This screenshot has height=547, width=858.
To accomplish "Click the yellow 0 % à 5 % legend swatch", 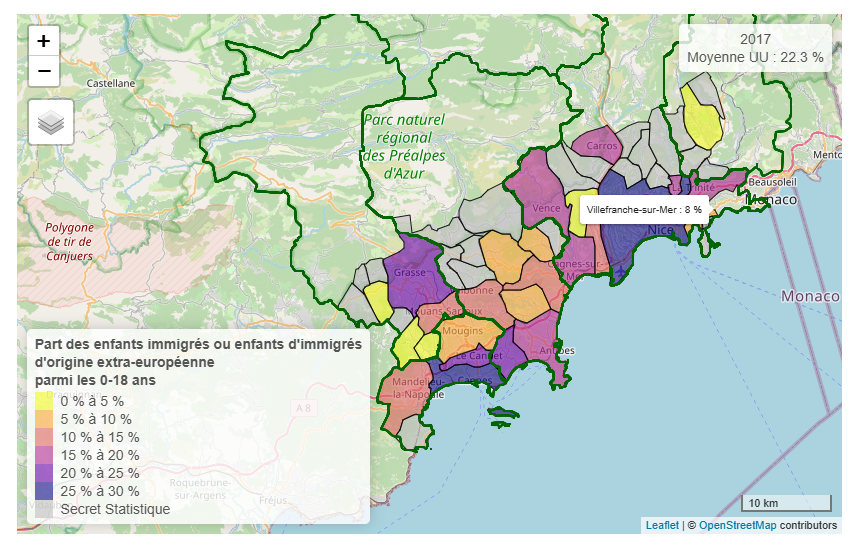I will pos(45,401).
